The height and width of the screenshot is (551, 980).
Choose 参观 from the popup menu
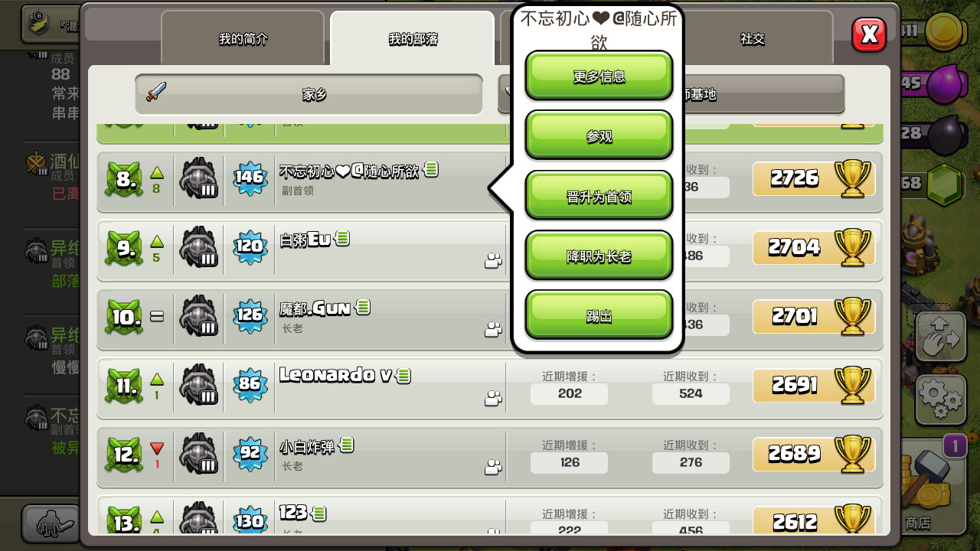coord(599,135)
